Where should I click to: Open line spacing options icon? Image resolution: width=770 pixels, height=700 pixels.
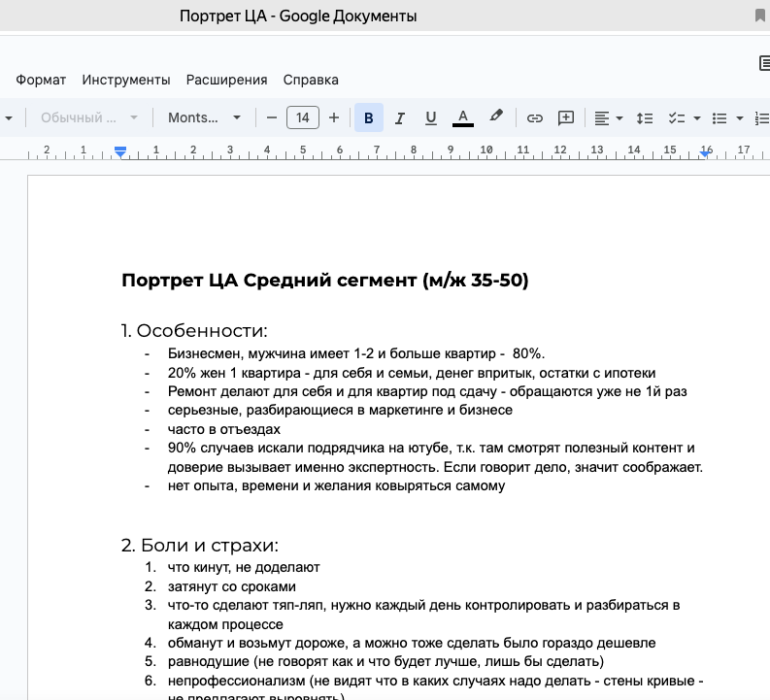click(x=645, y=117)
